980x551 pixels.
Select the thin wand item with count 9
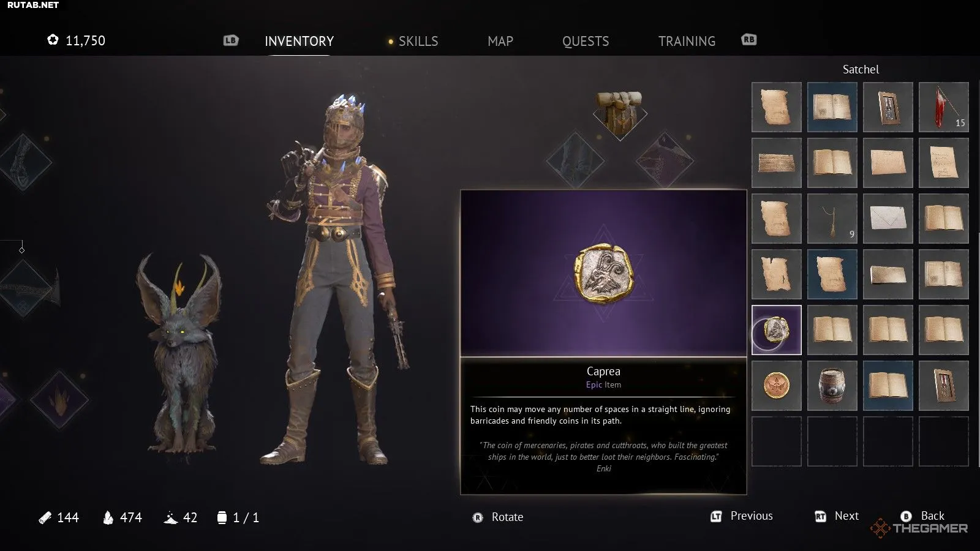832,219
